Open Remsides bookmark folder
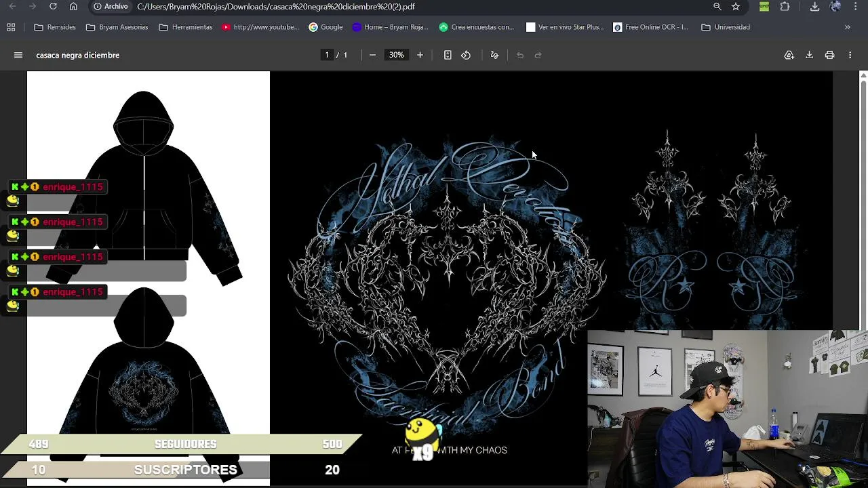This screenshot has height=488, width=868. coord(55,27)
